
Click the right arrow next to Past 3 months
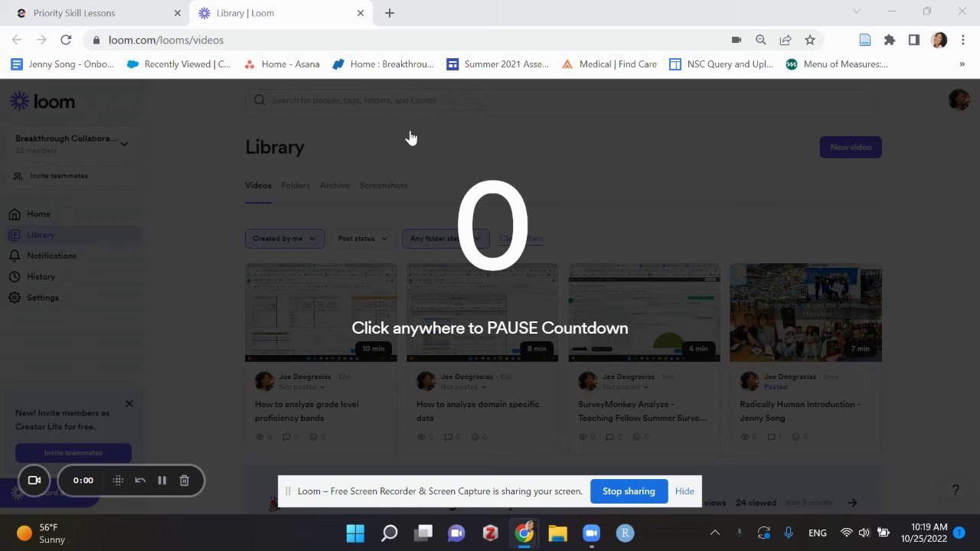coord(852,503)
